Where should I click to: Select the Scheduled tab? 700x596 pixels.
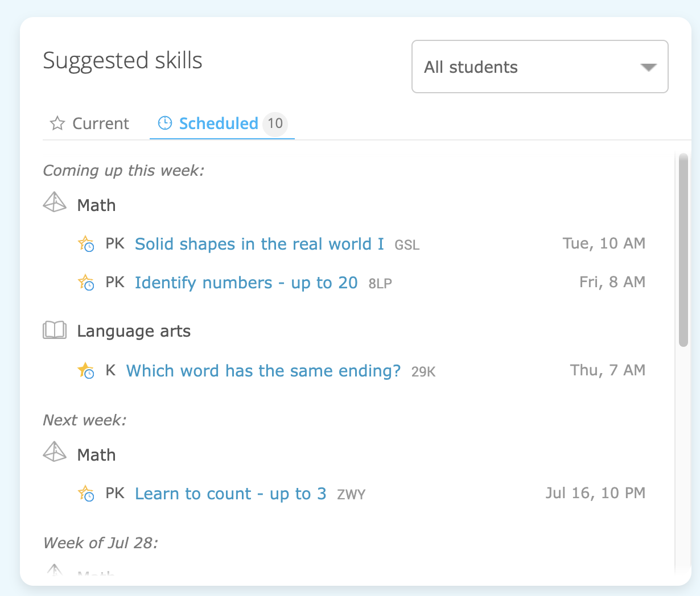point(222,123)
